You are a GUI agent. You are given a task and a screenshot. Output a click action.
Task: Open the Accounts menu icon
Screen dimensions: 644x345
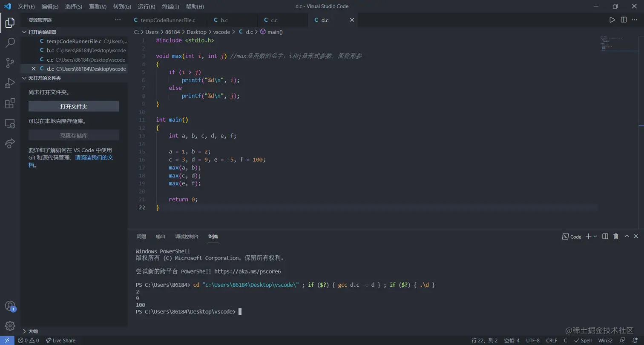(x=10, y=306)
